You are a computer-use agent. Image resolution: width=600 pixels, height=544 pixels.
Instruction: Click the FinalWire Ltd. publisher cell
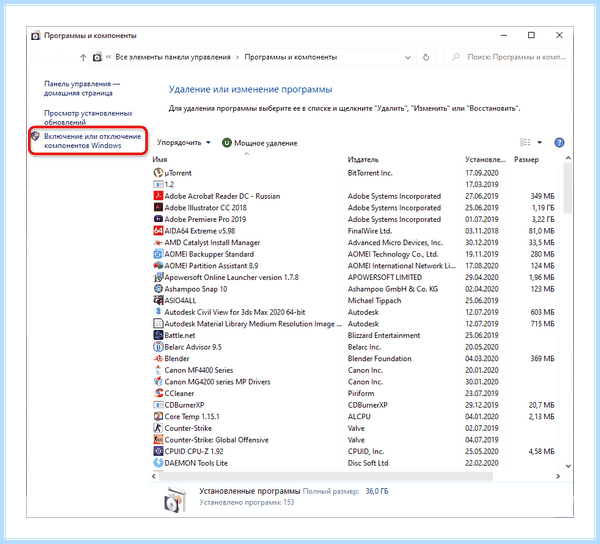(x=370, y=231)
